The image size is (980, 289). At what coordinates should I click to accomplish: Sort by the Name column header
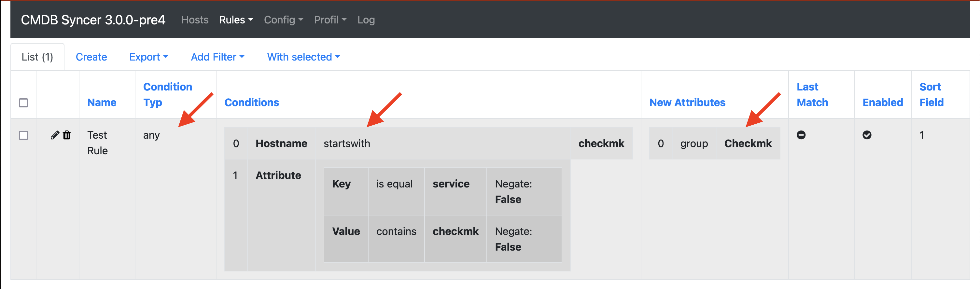(102, 102)
